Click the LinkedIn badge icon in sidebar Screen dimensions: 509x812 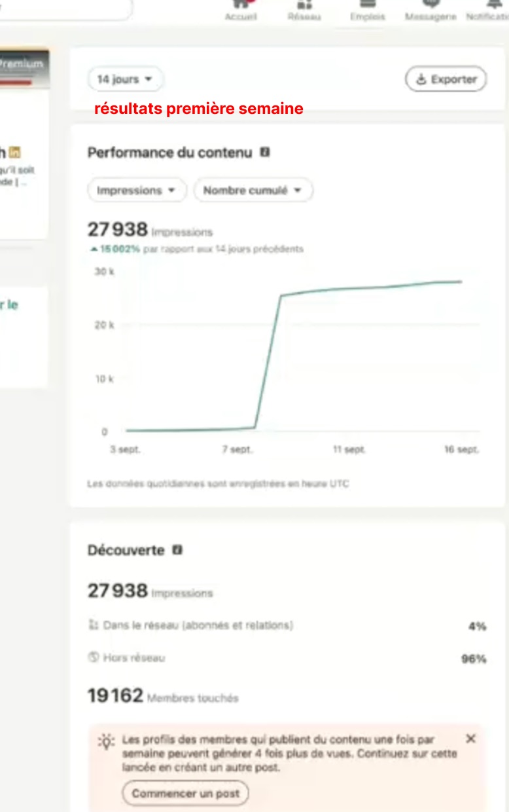coord(15,152)
